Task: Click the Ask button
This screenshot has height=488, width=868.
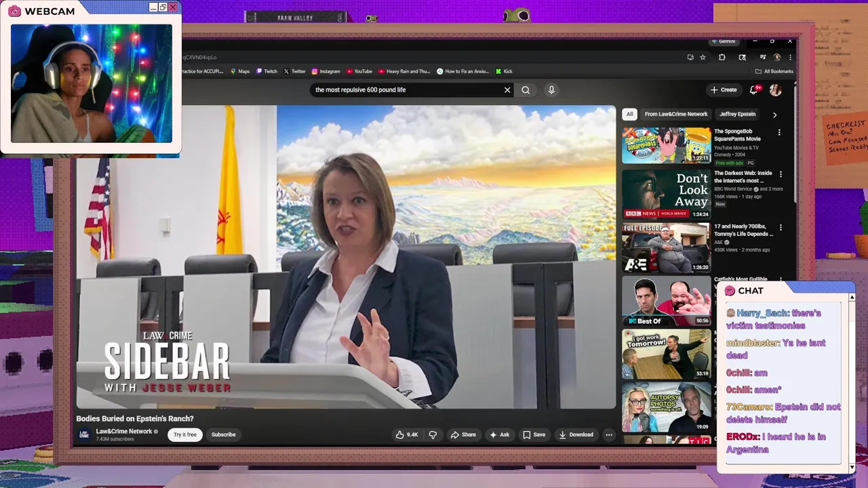Action: (x=499, y=434)
